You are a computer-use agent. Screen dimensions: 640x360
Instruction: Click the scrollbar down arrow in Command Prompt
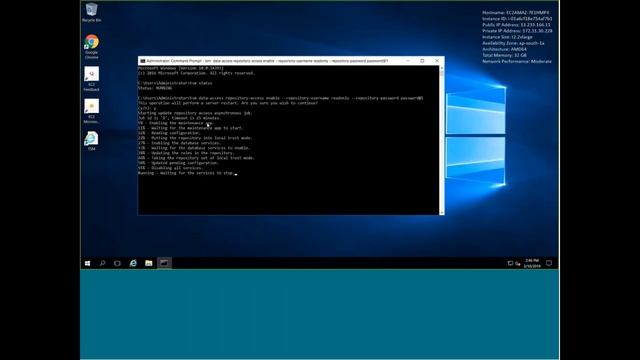point(442,213)
